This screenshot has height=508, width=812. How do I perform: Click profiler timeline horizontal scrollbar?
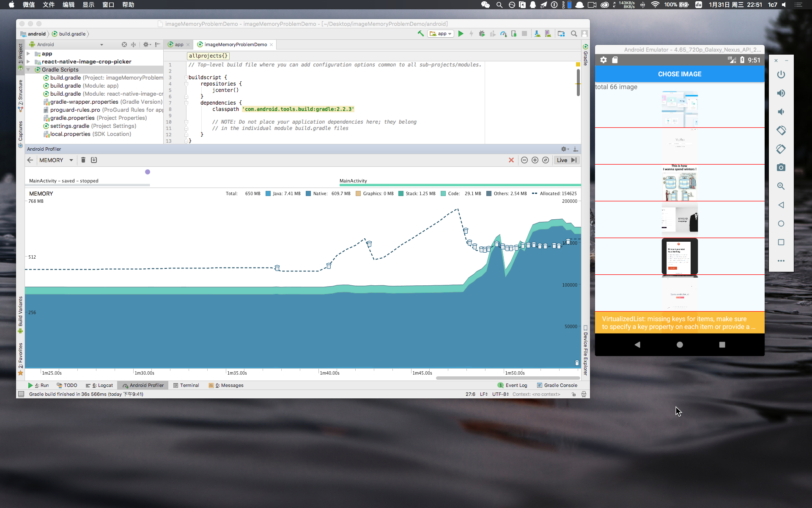[508, 378]
